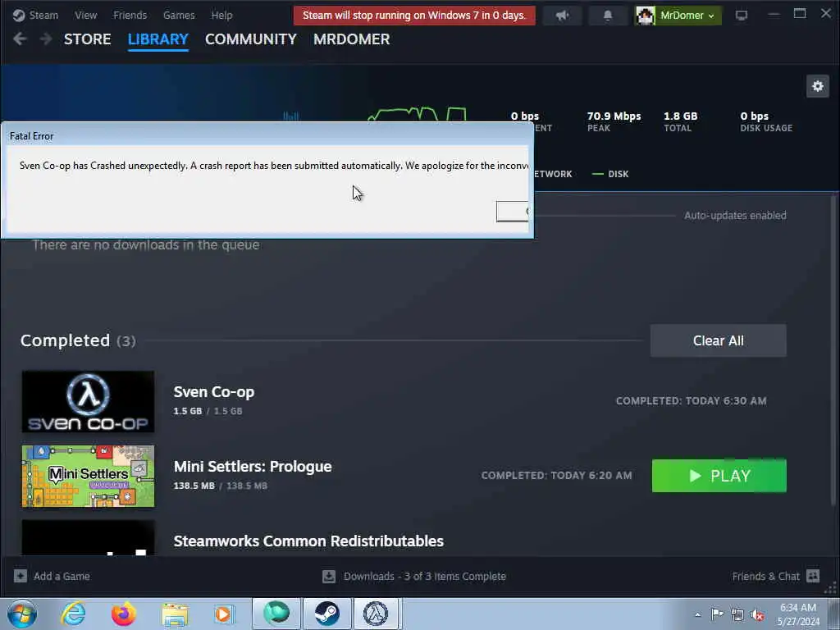
Task: Open the notifications bell
Action: 608,16
